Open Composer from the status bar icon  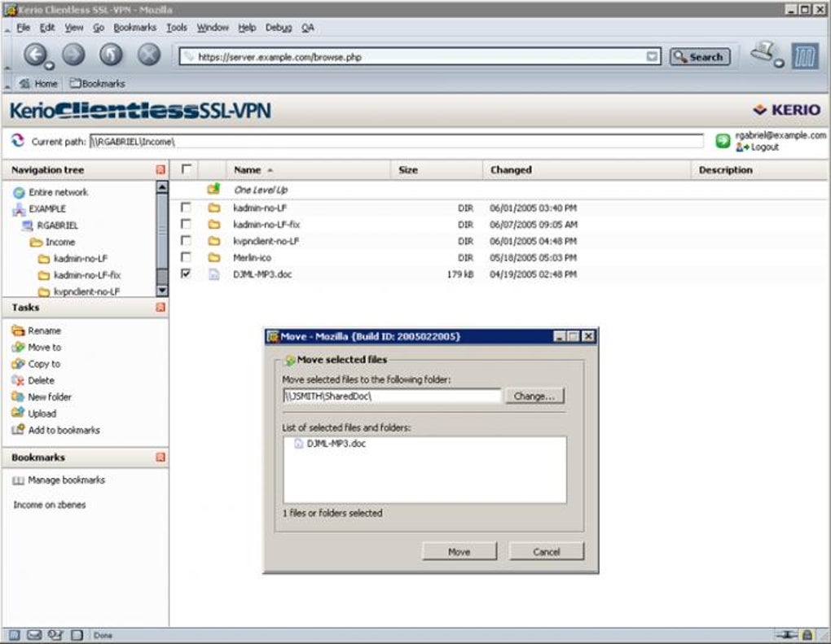pos(77,635)
